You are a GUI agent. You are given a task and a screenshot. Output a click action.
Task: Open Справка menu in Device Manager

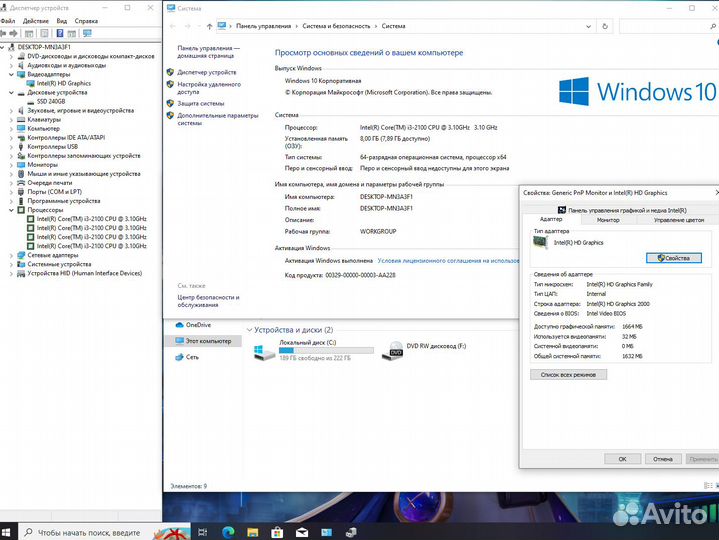coord(86,21)
